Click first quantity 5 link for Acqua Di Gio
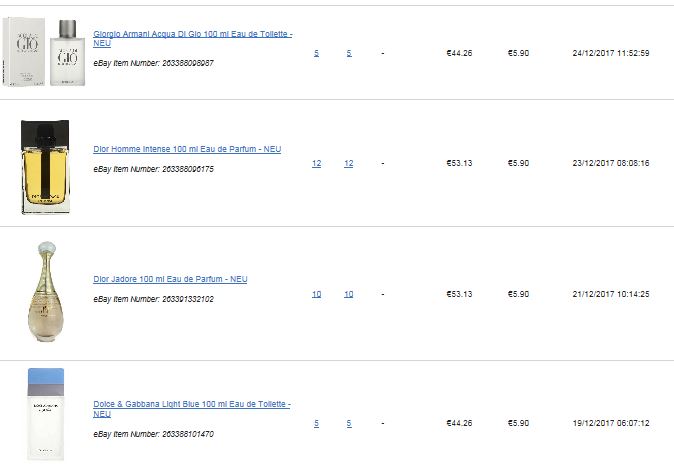Screen dimensions: 674x467 pyautogui.click(x=316, y=53)
